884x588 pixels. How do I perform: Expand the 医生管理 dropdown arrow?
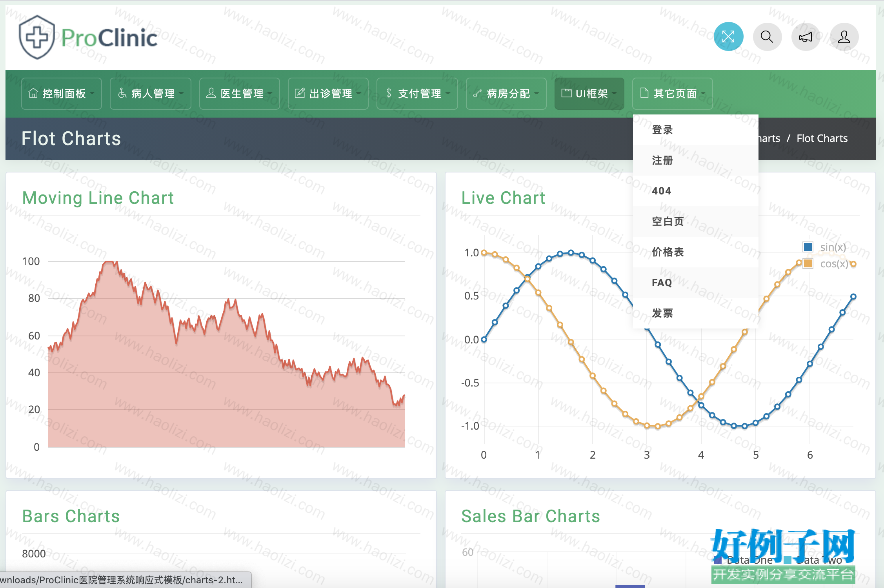(x=270, y=93)
